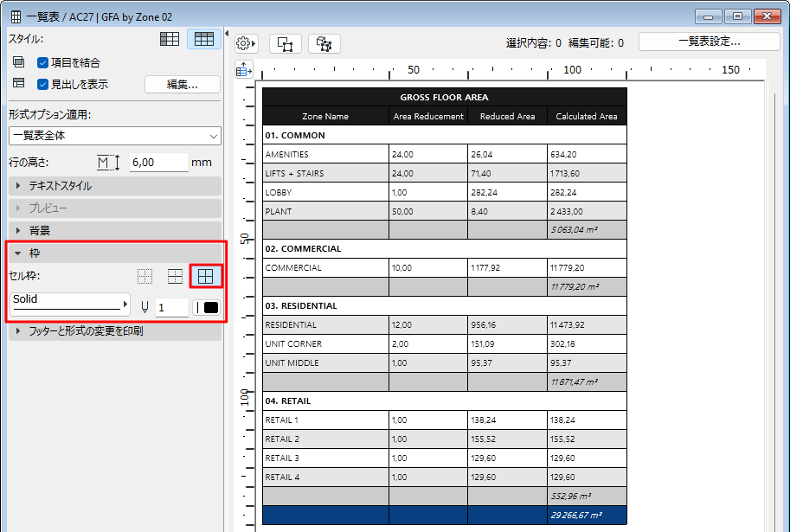Choose the no cell borders style
This screenshot has width=790, height=532.
point(144,276)
